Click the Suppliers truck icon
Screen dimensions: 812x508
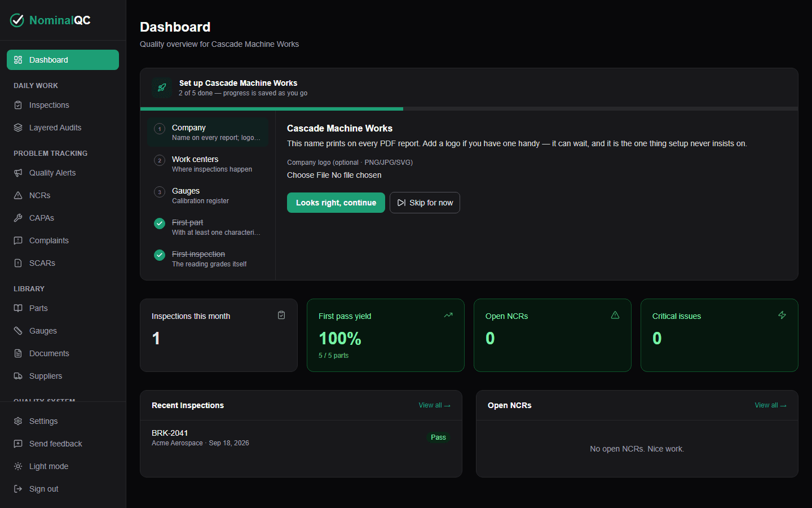click(x=18, y=376)
